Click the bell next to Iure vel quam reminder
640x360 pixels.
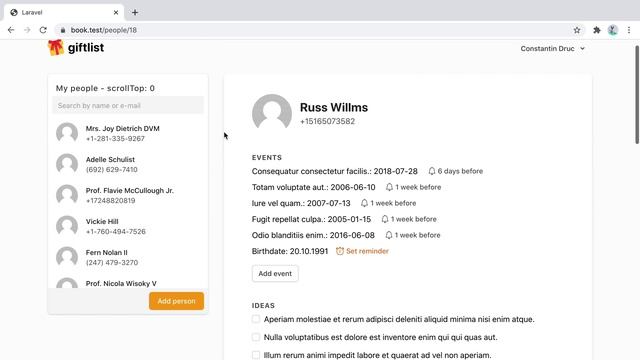click(x=364, y=203)
